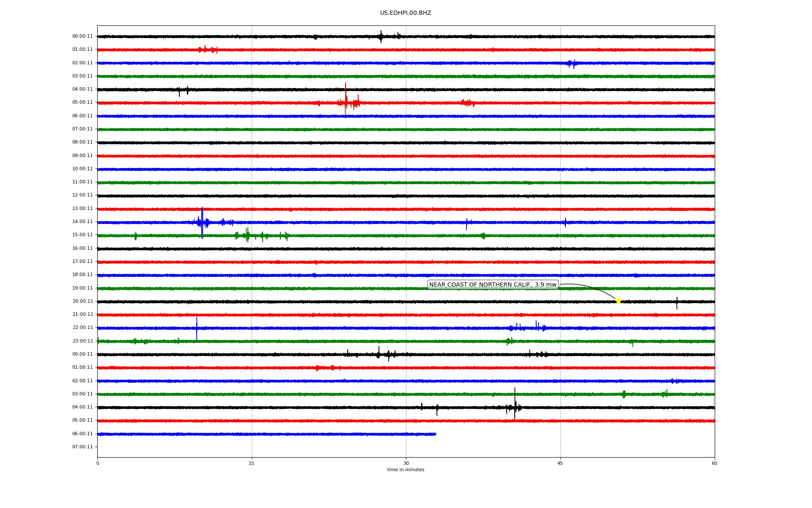Select the 08:00:11 row time label

coord(82,142)
